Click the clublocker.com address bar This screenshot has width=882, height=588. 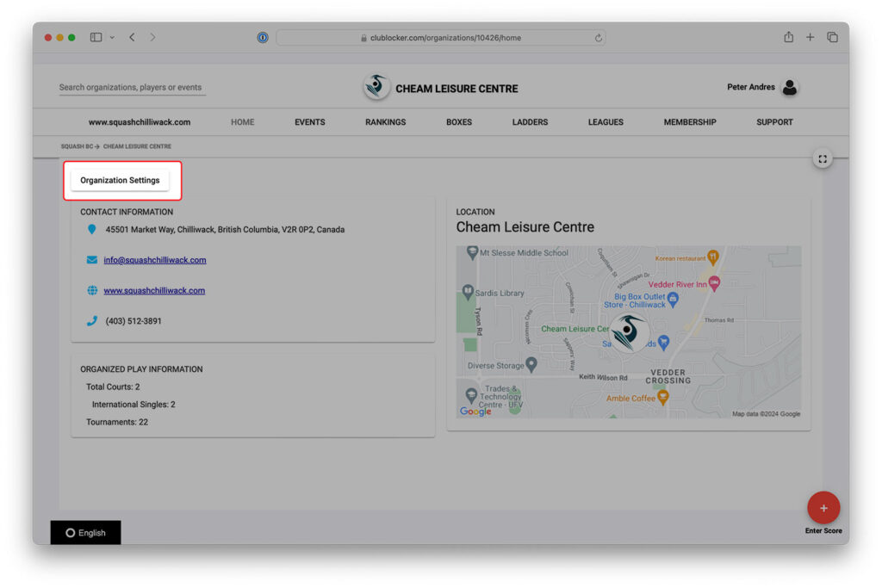click(440, 38)
